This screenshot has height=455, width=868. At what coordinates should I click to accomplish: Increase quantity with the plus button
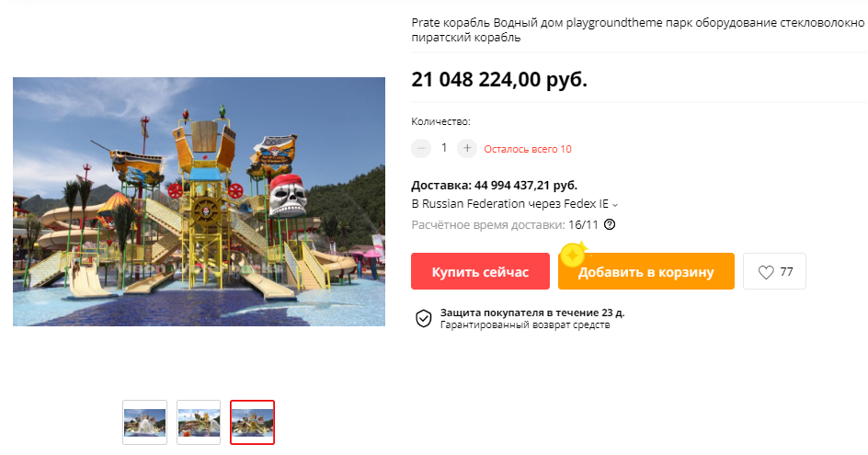click(467, 148)
